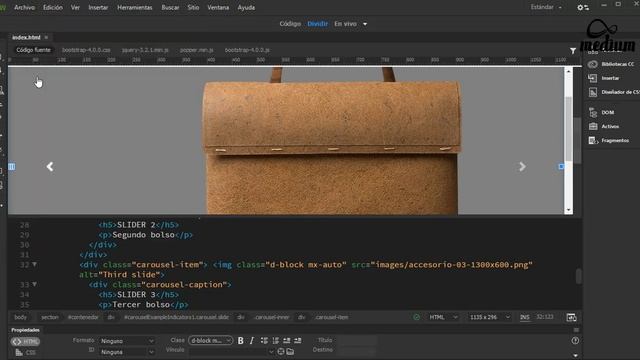Apply blockquote indent
The width and height of the screenshot is (640, 360).
(298, 340)
